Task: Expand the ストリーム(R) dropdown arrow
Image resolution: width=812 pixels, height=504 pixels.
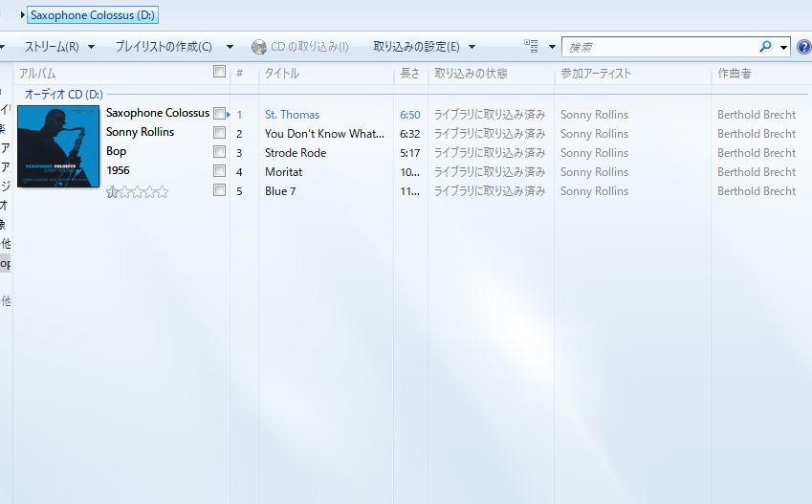Action: point(91,47)
